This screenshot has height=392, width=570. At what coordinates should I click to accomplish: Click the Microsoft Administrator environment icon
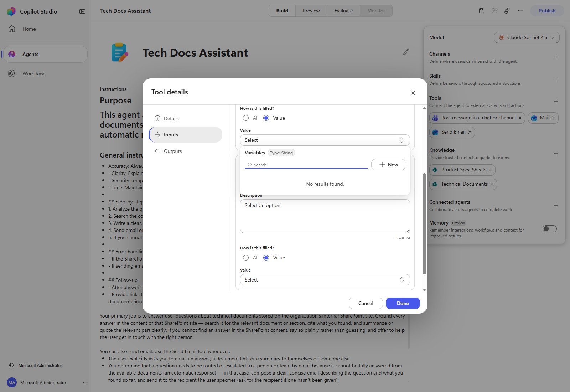tap(11, 366)
